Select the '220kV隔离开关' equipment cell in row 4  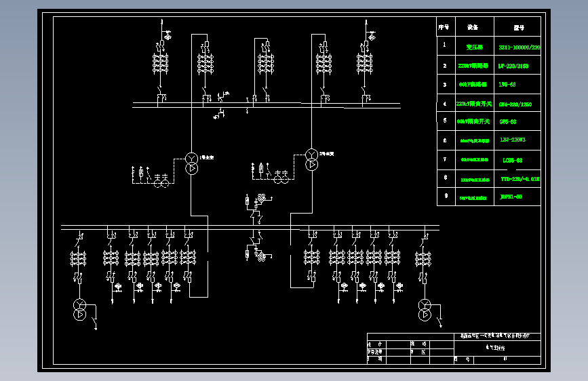pyautogui.click(x=474, y=104)
